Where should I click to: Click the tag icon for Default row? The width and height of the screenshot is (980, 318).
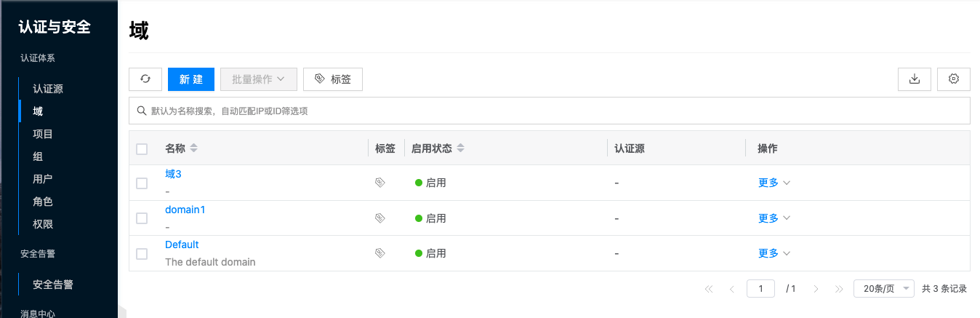pos(379,253)
